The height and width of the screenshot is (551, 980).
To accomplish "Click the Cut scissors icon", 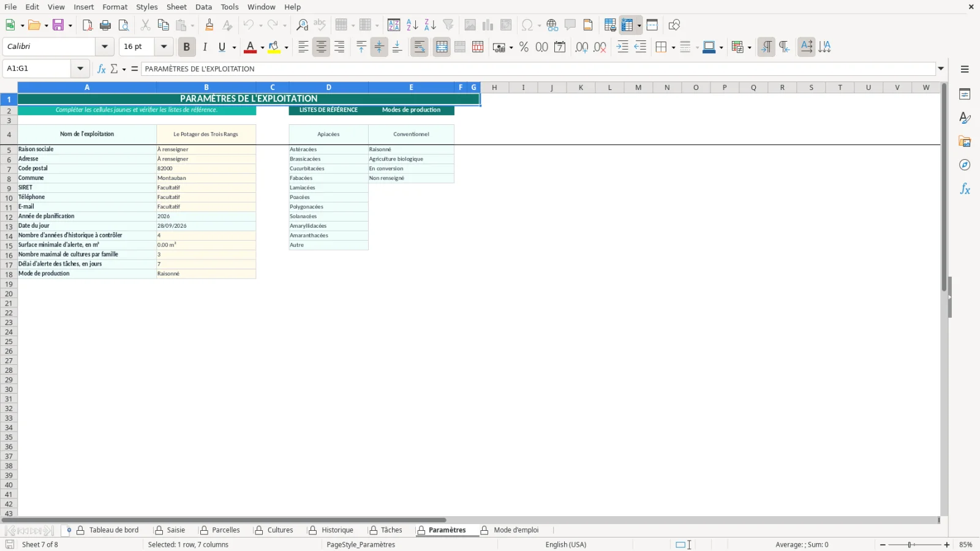I will 145,25.
